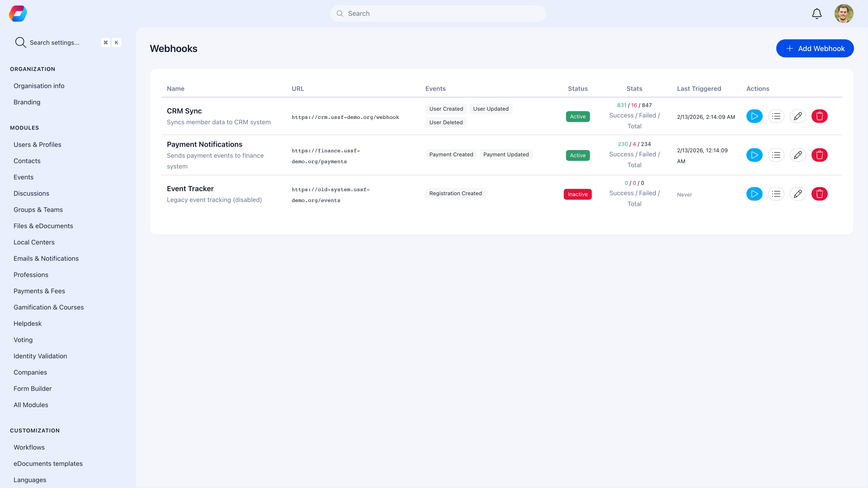Edit the Payment Notifications webhook
The height and width of the screenshot is (488, 868).
click(x=798, y=155)
